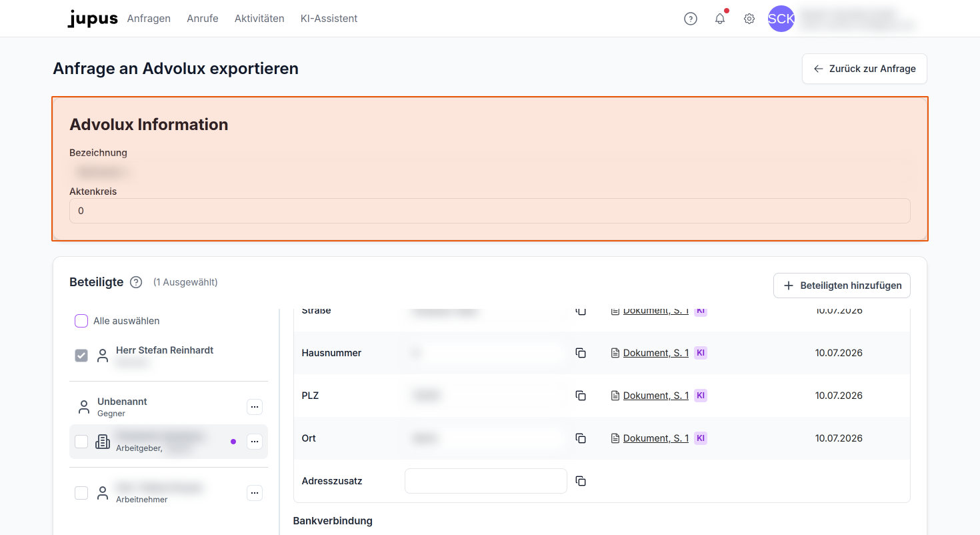The image size is (980, 535).
Task: Copy the Hausnummer value
Action: [581, 353]
